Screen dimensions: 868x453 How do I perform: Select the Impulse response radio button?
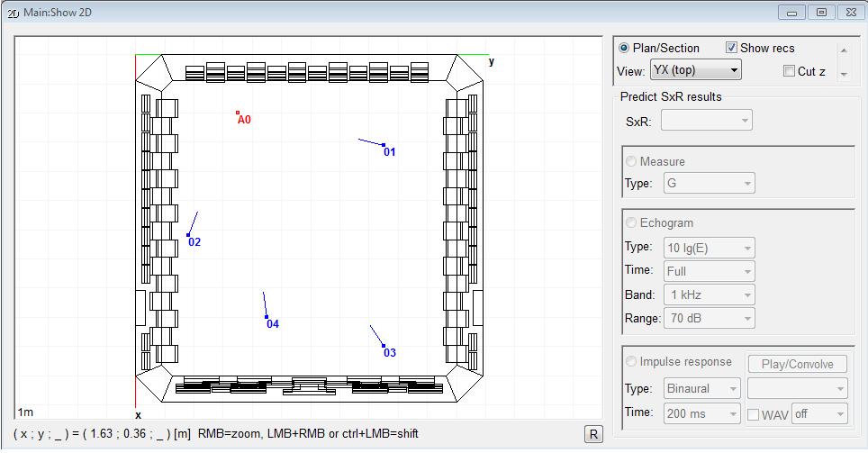pyautogui.click(x=631, y=362)
